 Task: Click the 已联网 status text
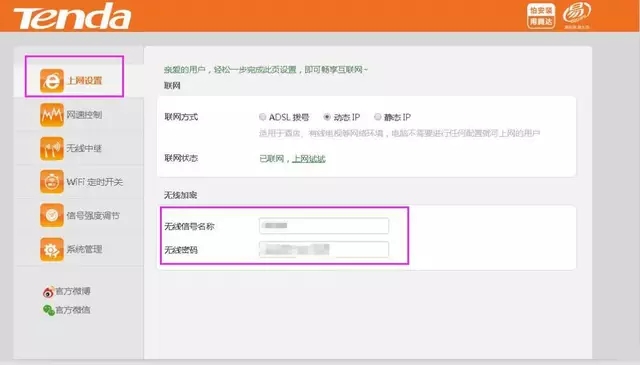click(271, 158)
